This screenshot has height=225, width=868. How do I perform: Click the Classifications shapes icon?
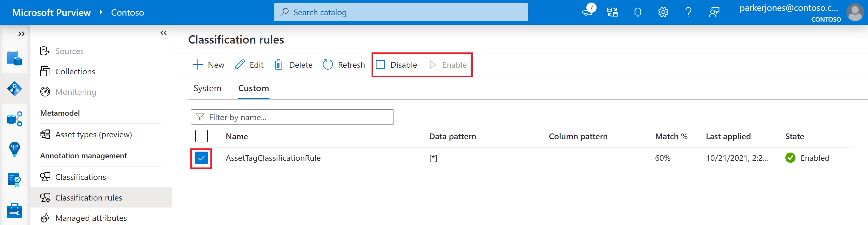tap(45, 177)
